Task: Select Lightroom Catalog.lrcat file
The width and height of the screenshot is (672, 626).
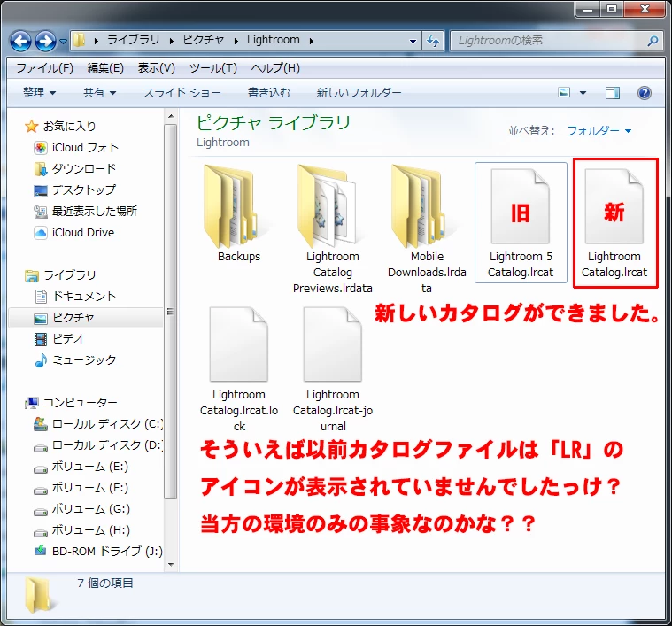Action: point(614,222)
